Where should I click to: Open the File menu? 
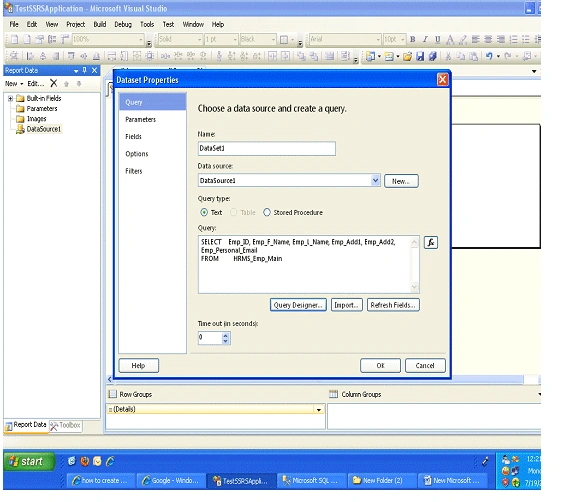tap(14, 24)
